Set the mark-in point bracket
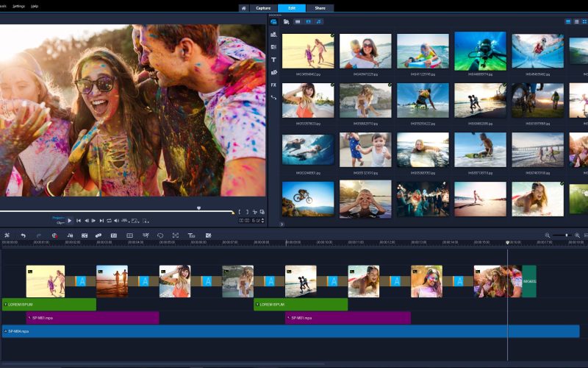This screenshot has width=588, height=368. 240,212
